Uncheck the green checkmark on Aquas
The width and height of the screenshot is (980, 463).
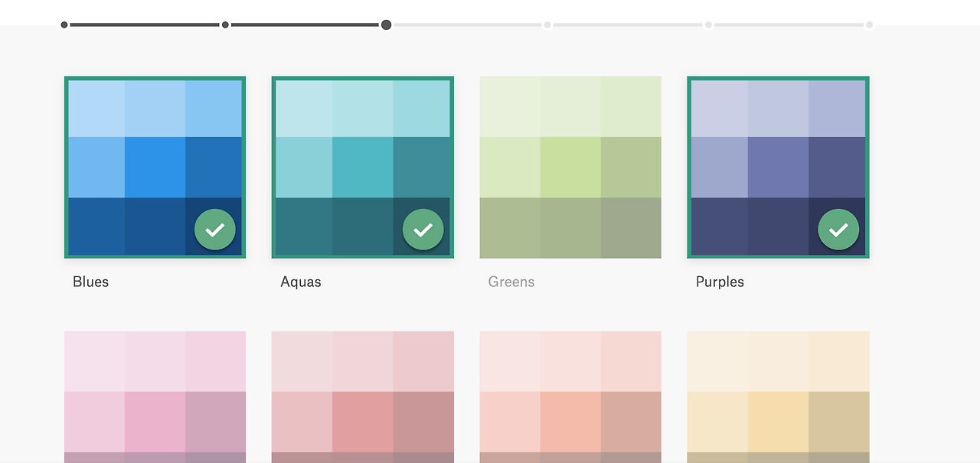(x=423, y=230)
